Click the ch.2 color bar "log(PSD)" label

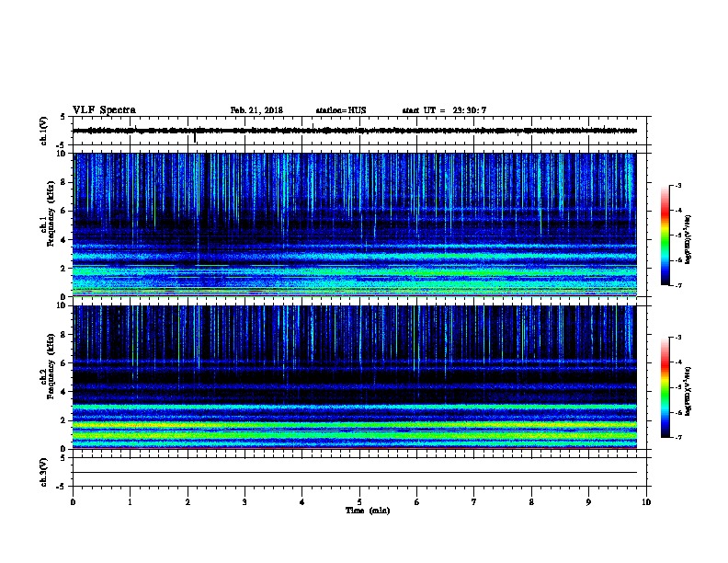click(x=688, y=391)
